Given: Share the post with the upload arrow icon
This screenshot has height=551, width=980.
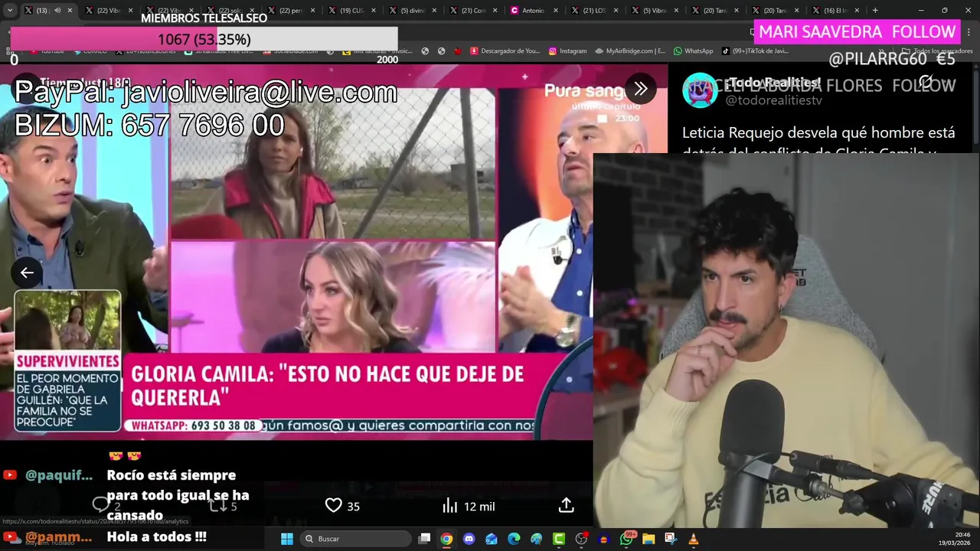Looking at the screenshot, I should (x=566, y=506).
